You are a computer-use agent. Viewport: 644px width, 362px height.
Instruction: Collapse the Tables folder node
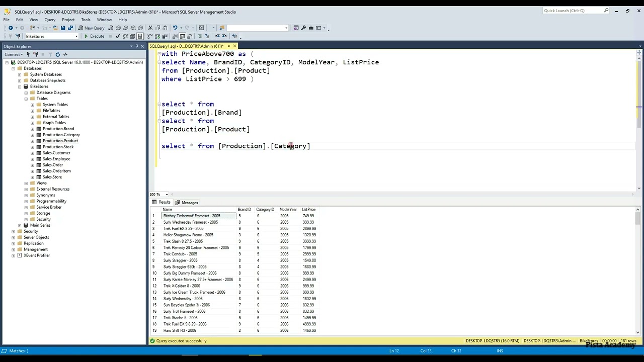(x=26, y=99)
